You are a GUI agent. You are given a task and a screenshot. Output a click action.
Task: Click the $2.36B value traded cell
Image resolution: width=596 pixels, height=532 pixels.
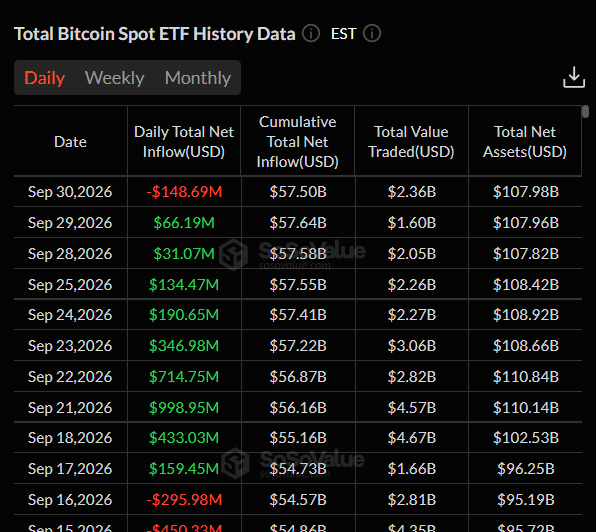[x=412, y=192]
